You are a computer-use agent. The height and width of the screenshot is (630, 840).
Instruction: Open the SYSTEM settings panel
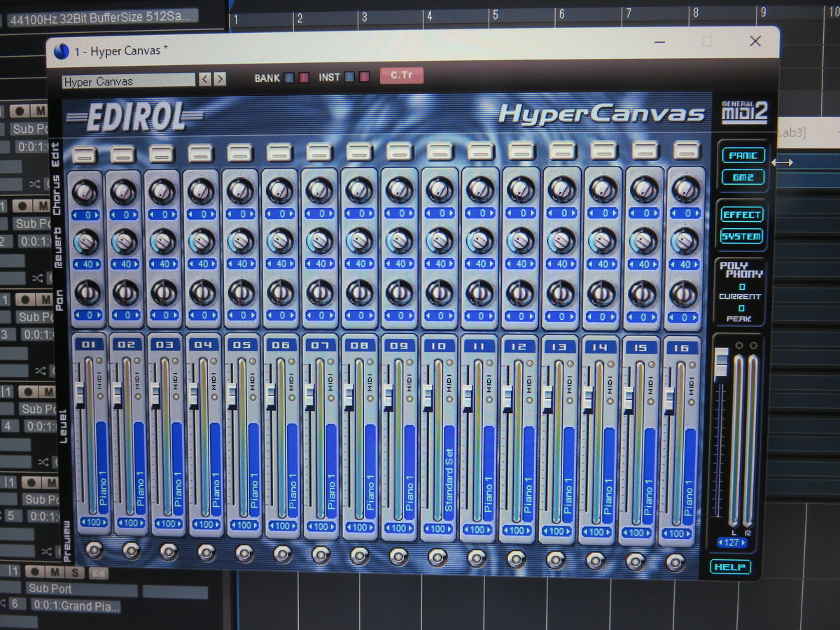click(741, 237)
